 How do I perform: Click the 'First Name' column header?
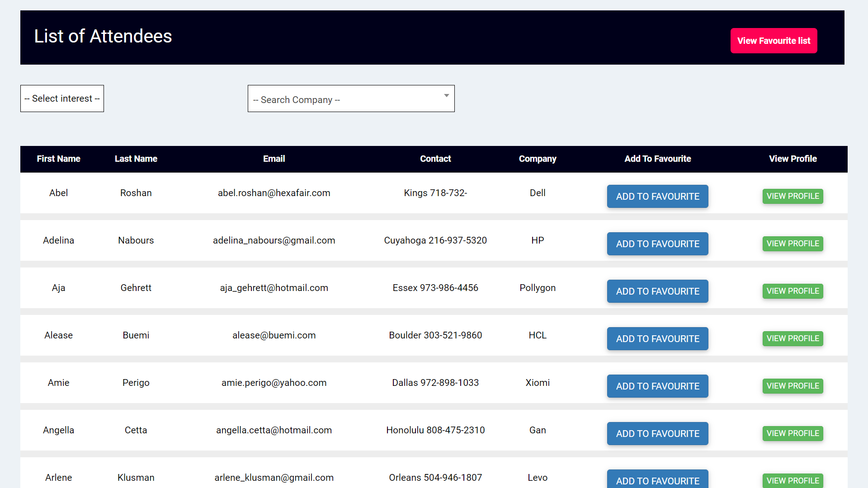58,159
